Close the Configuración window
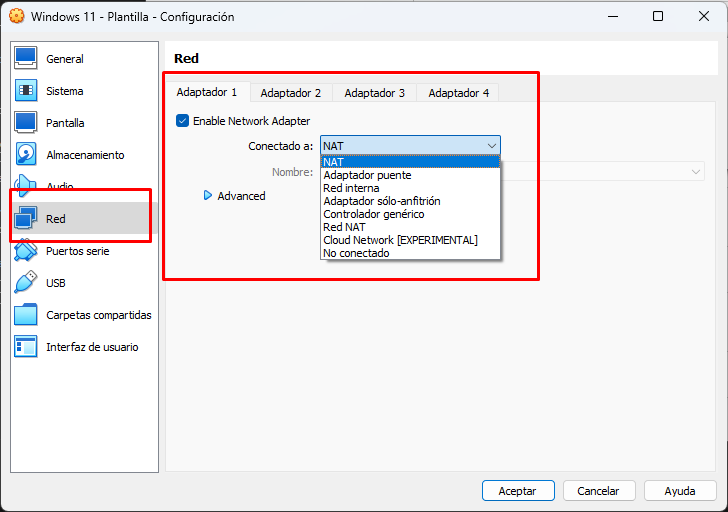 coord(704,16)
